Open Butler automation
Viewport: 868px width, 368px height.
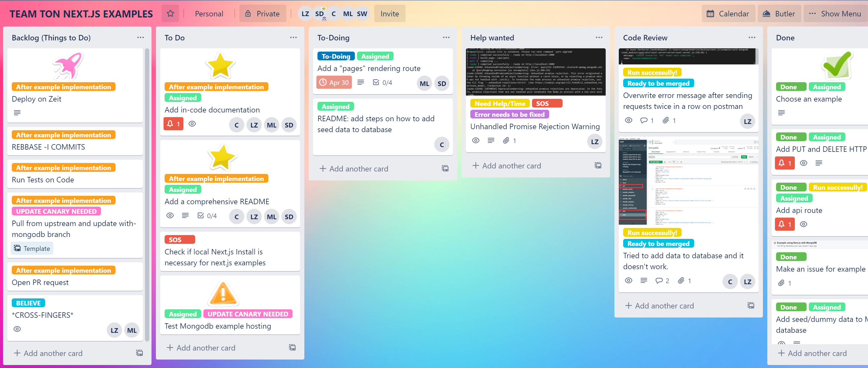pyautogui.click(x=779, y=13)
